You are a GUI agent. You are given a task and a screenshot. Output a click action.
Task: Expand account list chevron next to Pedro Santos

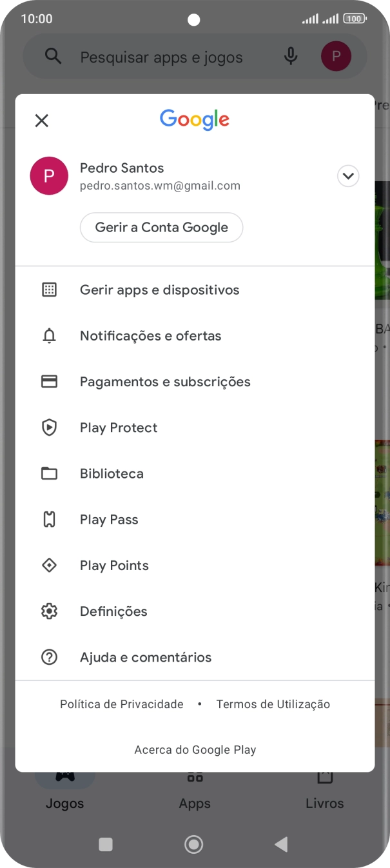tap(348, 175)
